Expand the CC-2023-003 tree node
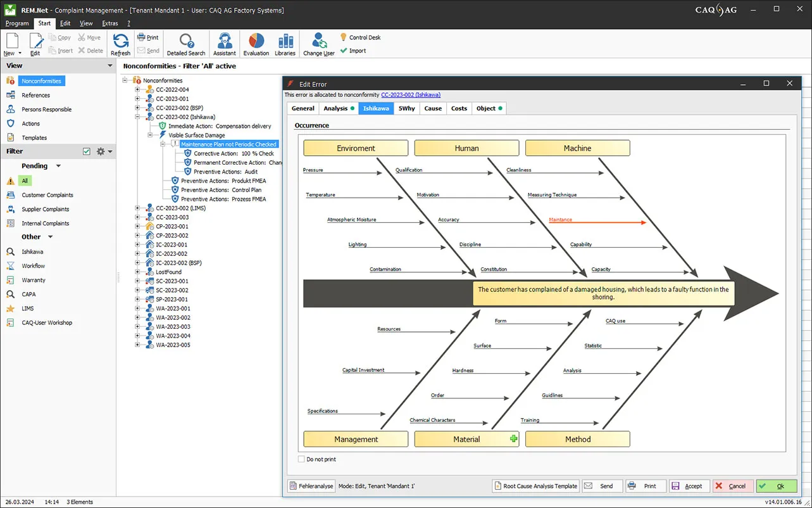The width and height of the screenshot is (812, 508). click(137, 217)
